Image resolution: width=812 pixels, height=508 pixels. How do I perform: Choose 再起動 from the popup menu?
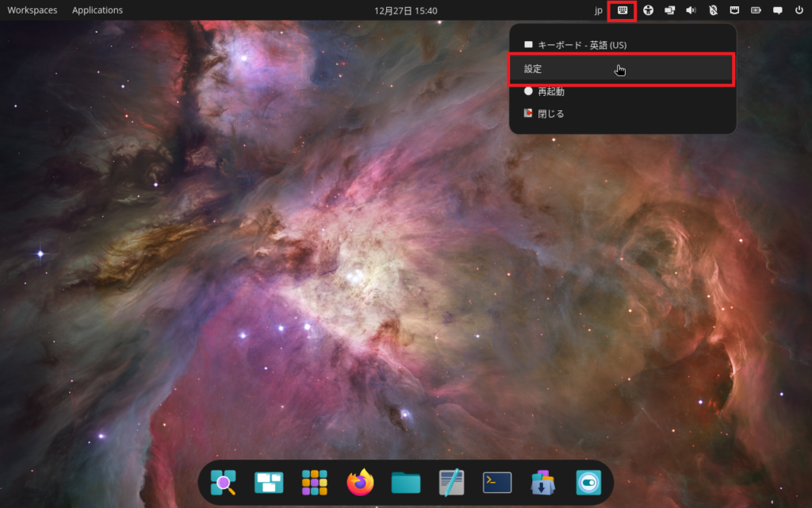click(x=550, y=91)
